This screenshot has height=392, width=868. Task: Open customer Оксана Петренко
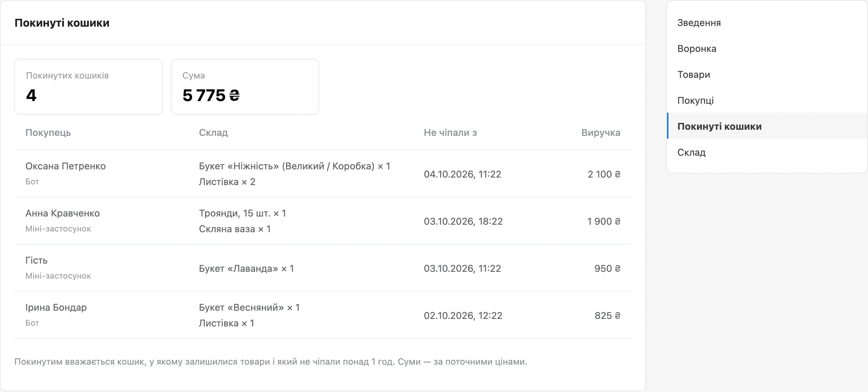pos(66,166)
